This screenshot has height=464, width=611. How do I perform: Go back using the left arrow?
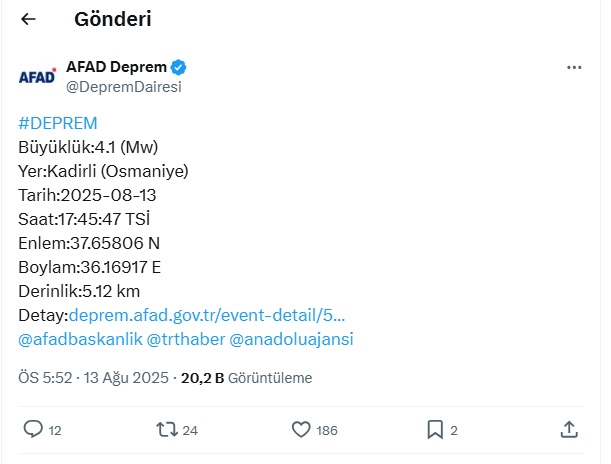click(x=28, y=19)
